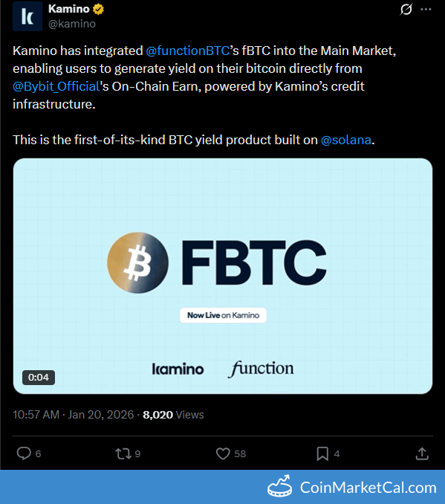The image size is (445, 504).
Task: Play the FBTC video thumbnail
Action: (x=223, y=276)
